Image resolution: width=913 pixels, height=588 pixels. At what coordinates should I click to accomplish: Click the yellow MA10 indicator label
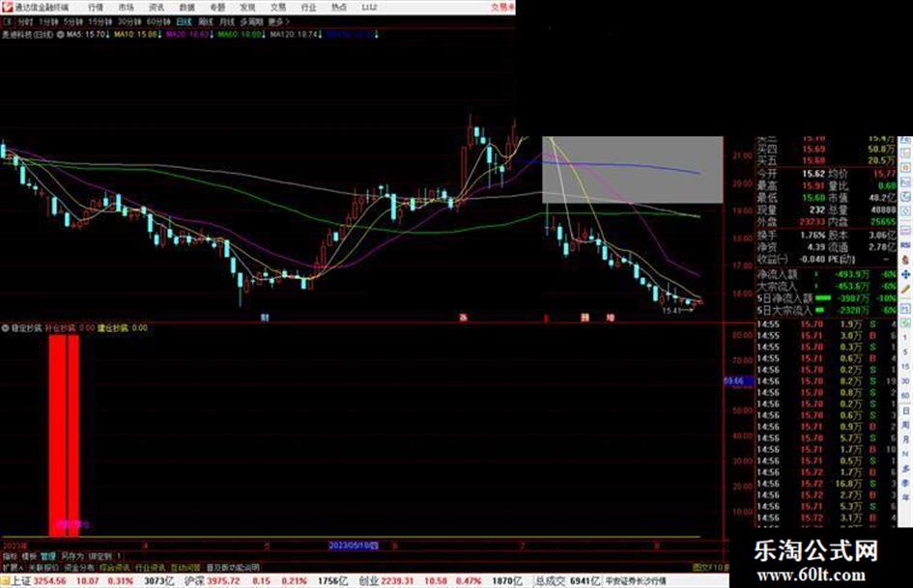137,35
